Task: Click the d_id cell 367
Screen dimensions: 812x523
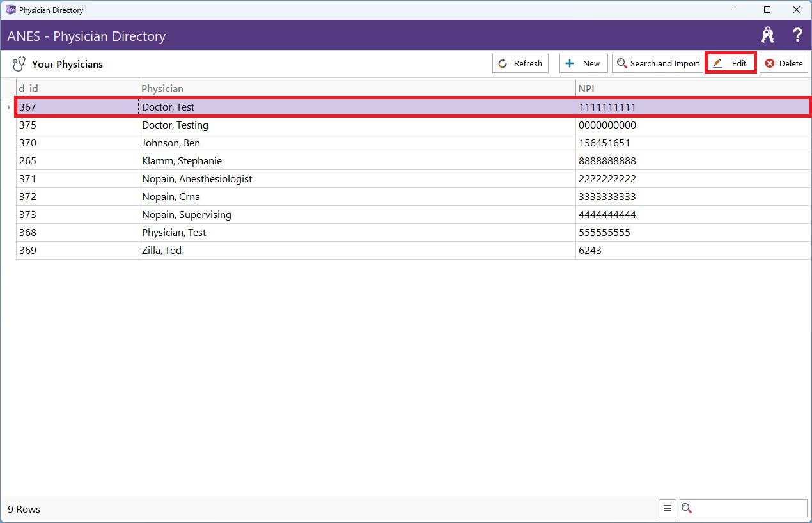Action: coord(77,107)
